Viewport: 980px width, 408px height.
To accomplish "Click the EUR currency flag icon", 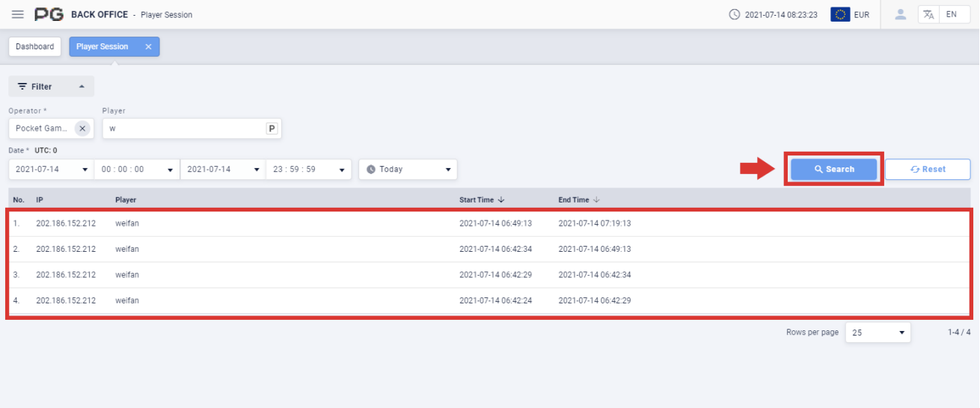I will pyautogui.click(x=840, y=14).
